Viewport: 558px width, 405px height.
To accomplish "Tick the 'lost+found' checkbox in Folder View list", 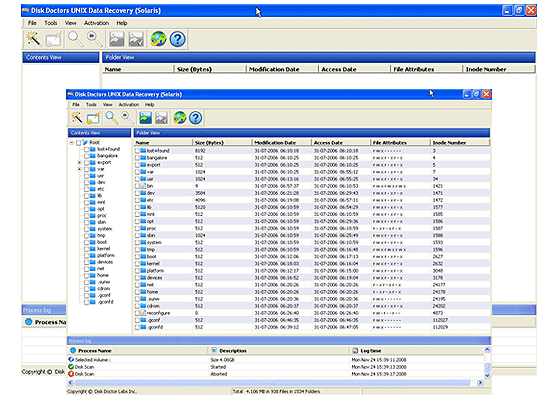I will click(x=137, y=151).
